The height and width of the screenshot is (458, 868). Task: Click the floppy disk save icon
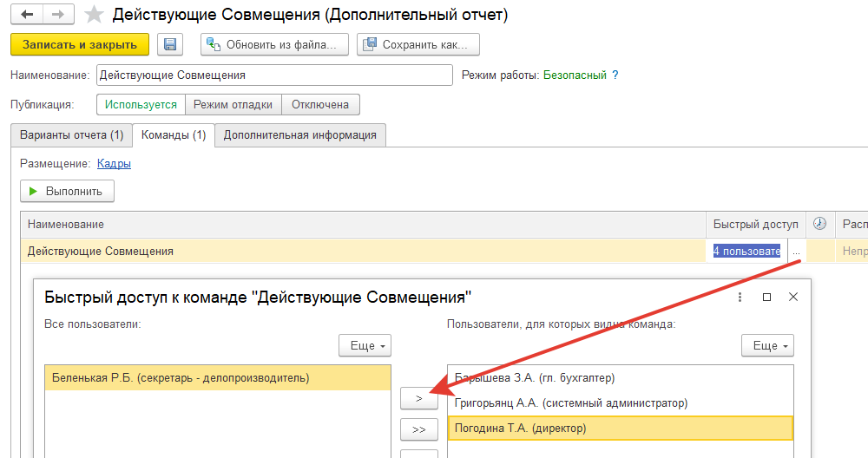[x=170, y=45]
